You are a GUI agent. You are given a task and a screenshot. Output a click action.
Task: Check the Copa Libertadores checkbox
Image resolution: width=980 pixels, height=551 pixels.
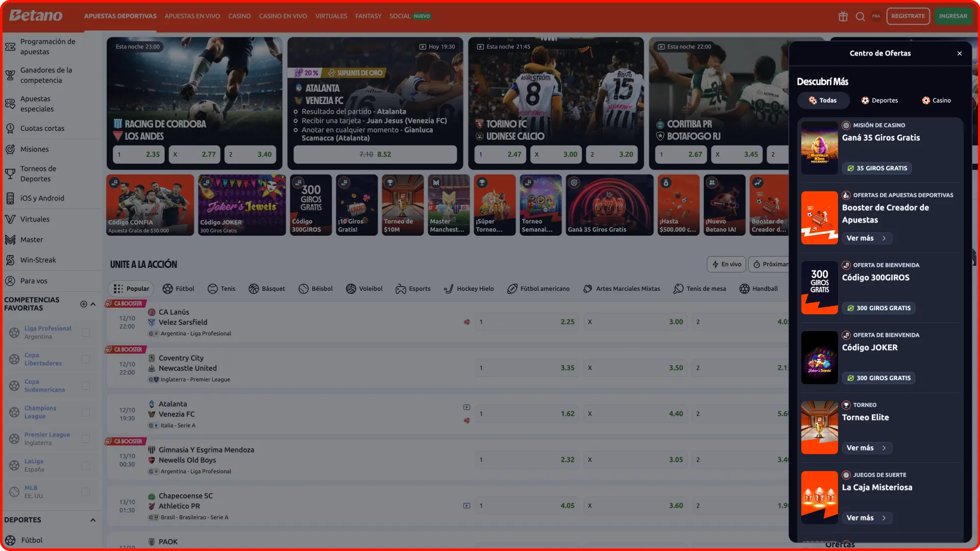86,359
